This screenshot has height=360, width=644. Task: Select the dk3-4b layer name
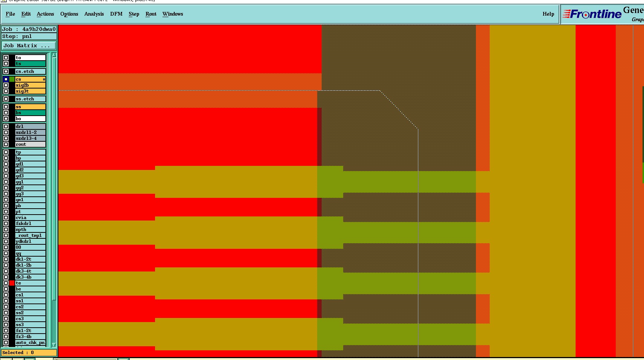30,277
